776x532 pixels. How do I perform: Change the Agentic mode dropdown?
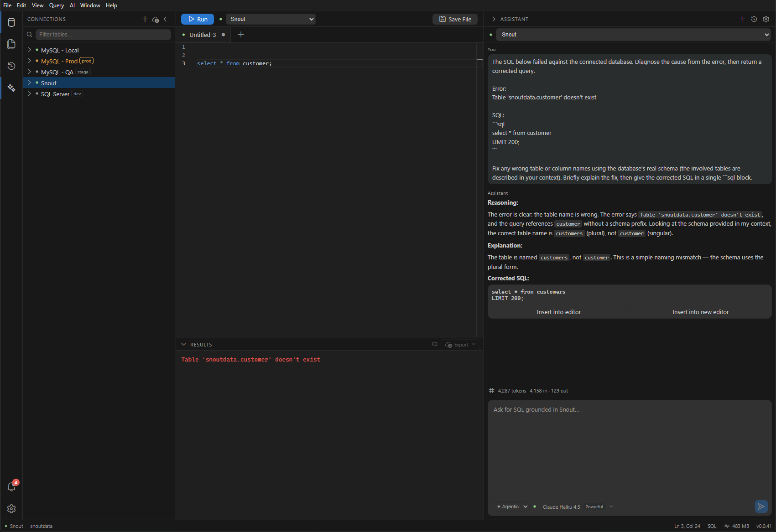pyautogui.click(x=512, y=506)
